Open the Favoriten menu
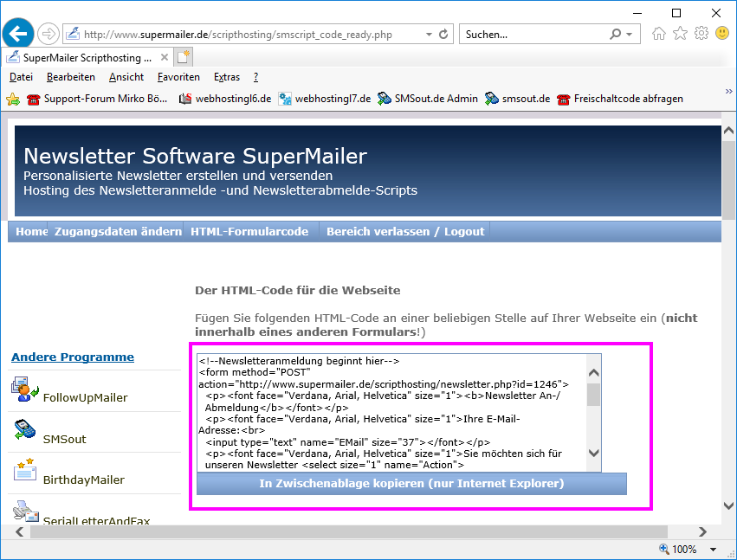The height and width of the screenshot is (560, 737). pos(178,77)
